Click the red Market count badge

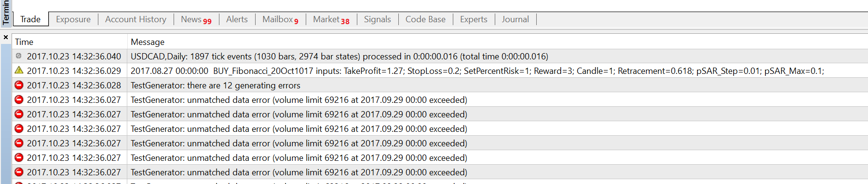pos(345,21)
